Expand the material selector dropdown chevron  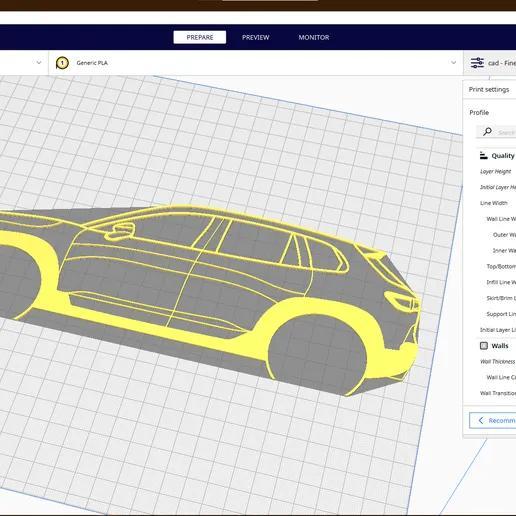pyautogui.click(x=453, y=62)
